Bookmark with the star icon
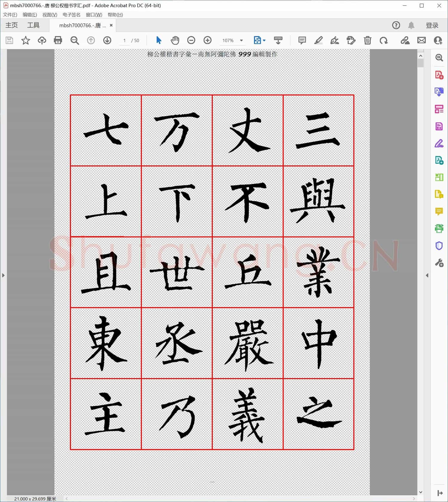This screenshot has height=502, width=448. pyautogui.click(x=26, y=40)
